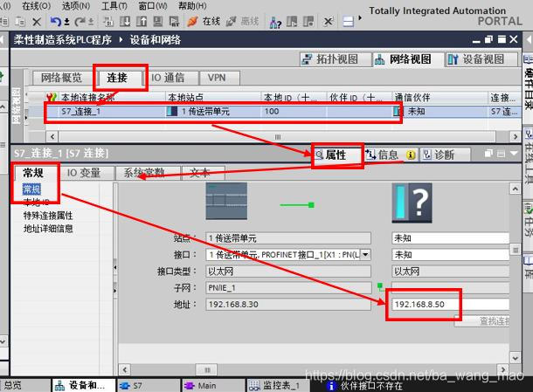Open the 工具(T) menu
This screenshot has height=392, width=533.
click(x=114, y=5)
